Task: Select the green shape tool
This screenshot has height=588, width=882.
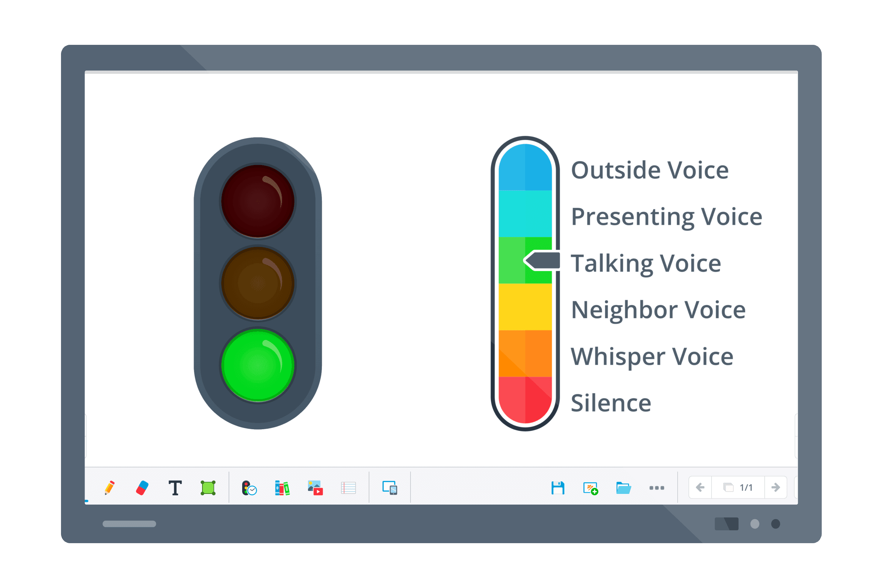Action: (208, 488)
